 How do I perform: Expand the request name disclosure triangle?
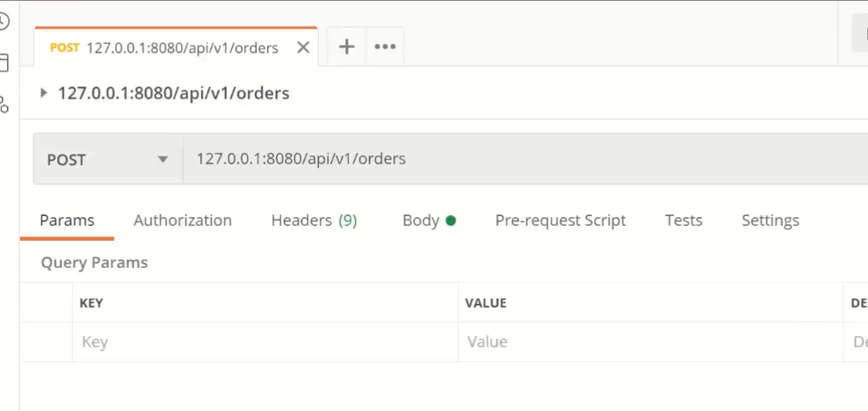coord(44,93)
